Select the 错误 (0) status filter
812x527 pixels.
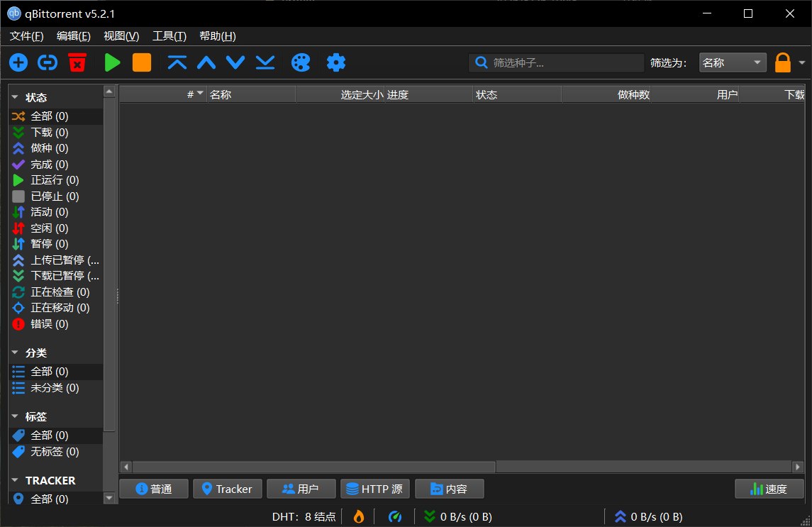pos(56,324)
